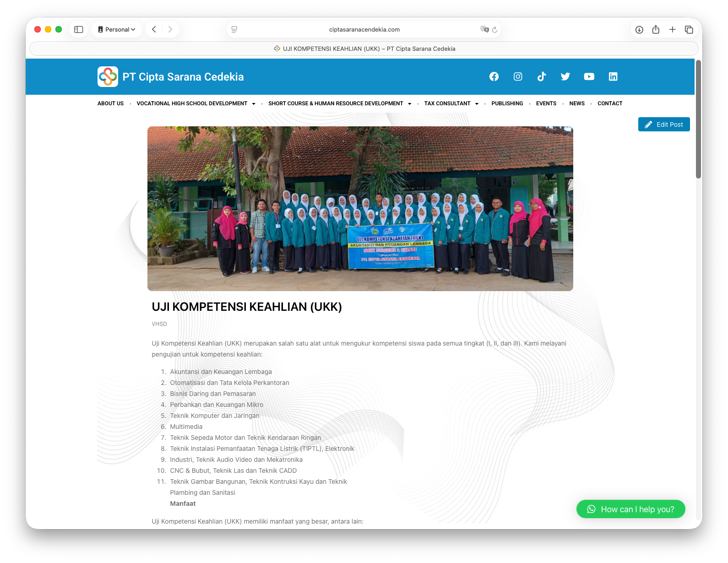Viewport: 728px width, 563px height.
Task: Go to the Contact page
Action: pos(610,103)
